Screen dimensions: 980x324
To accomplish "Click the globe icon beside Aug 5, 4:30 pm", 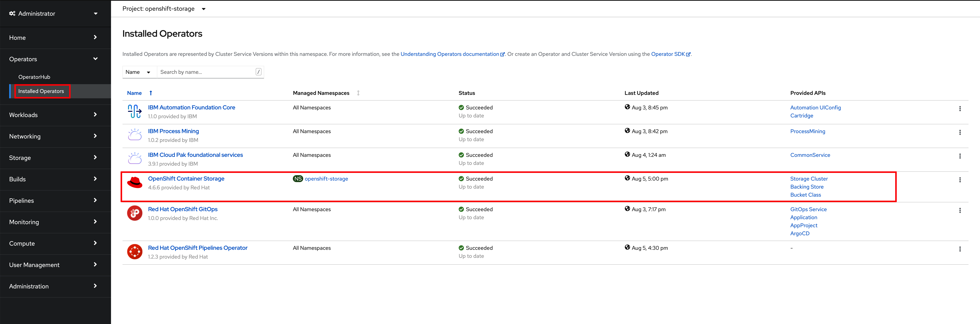I will tap(627, 247).
